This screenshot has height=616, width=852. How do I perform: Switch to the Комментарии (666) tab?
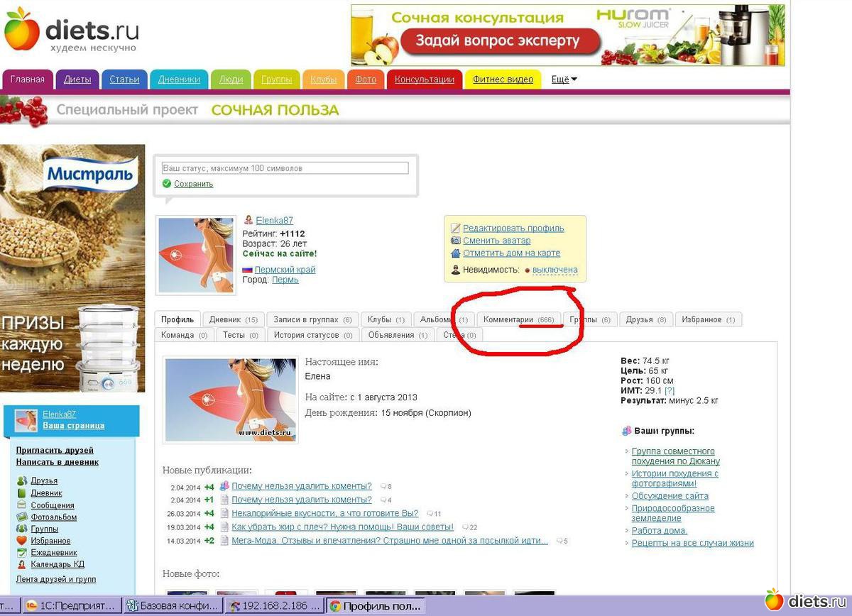[x=518, y=320]
